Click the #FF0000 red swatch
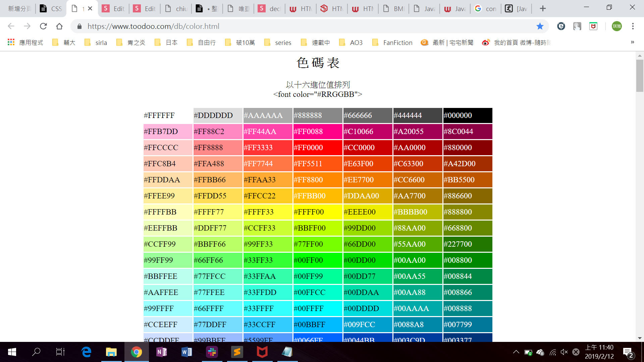Screen dimensions: 644x362 (x=318, y=147)
